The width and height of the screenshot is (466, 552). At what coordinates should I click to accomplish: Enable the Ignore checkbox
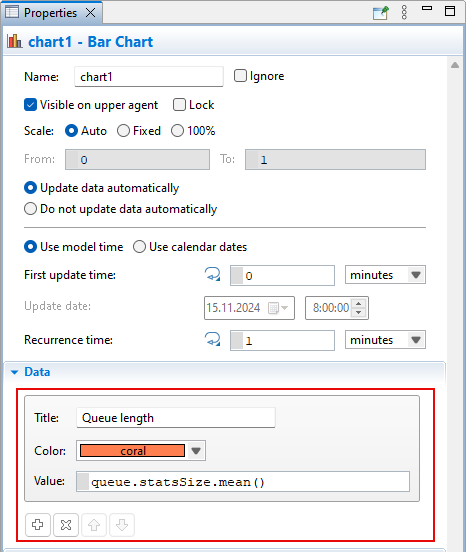tap(240, 76)
